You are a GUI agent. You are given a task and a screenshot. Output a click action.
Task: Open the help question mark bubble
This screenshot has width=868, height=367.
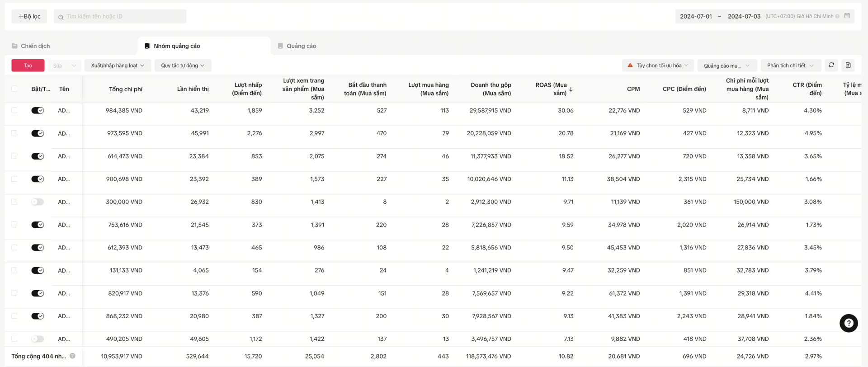(849, 323)
